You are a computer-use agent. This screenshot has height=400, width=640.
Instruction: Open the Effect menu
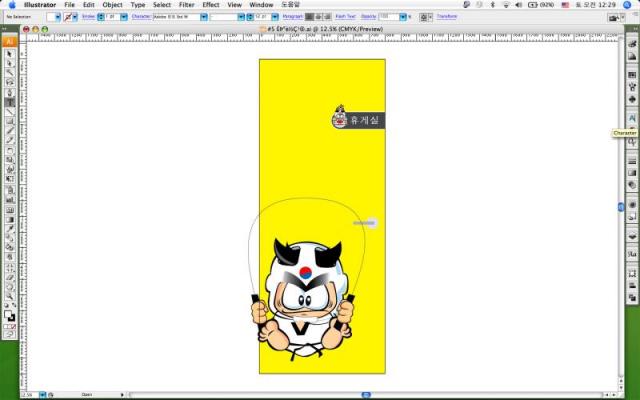[211, 5]
